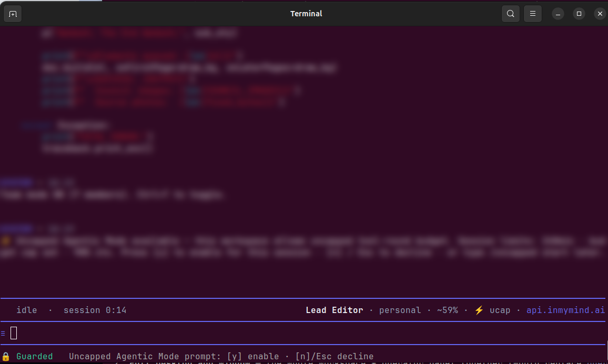This screenshot has width=608, height=364.
Task: Maximize the Terminal window
Action: coord(579,14)
